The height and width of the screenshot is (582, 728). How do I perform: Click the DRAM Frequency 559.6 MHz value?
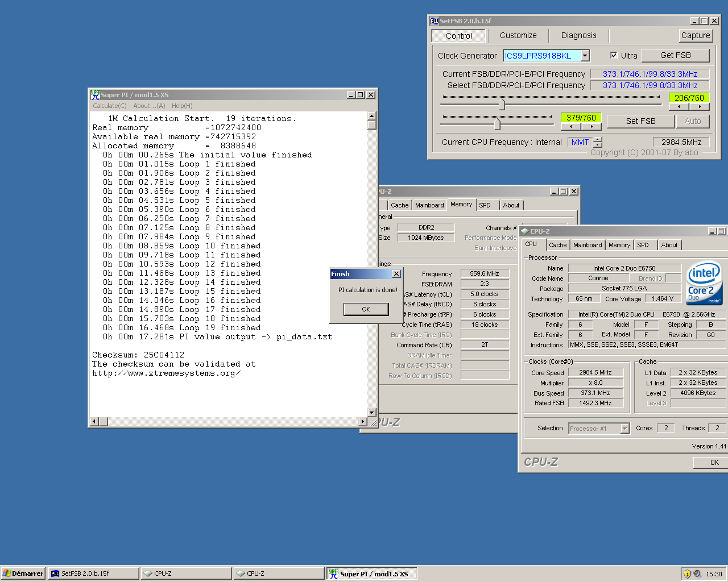pyautogui.click(x=485, y=273)
